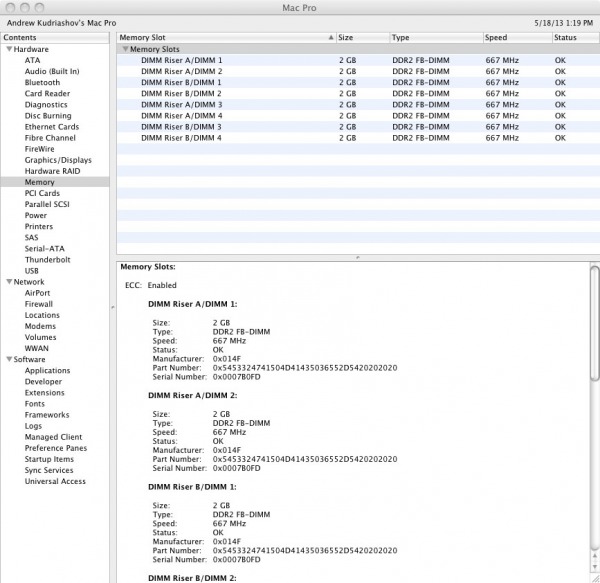Select Printers in sidebar

pyautogui.click(x=39, y=226)
